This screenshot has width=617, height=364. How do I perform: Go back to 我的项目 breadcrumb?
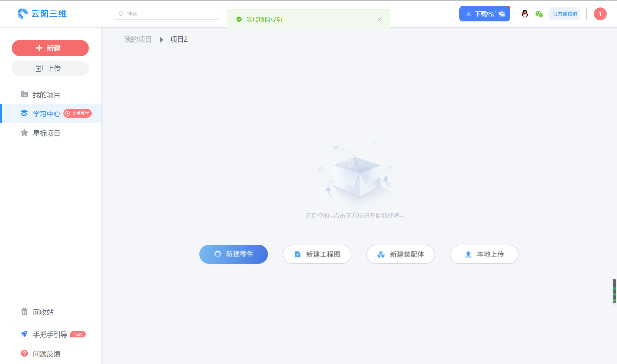pyautogui.click(x=138, y=39)
